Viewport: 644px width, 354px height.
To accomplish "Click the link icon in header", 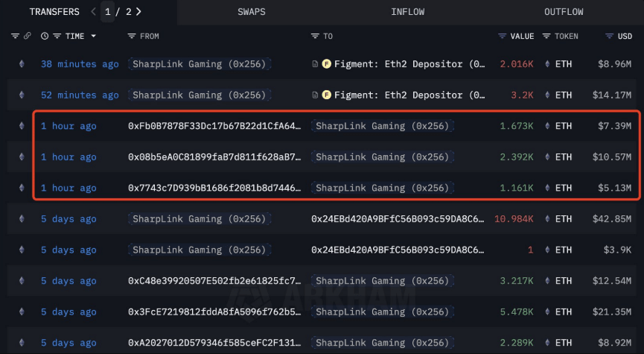I will point(27,37).
